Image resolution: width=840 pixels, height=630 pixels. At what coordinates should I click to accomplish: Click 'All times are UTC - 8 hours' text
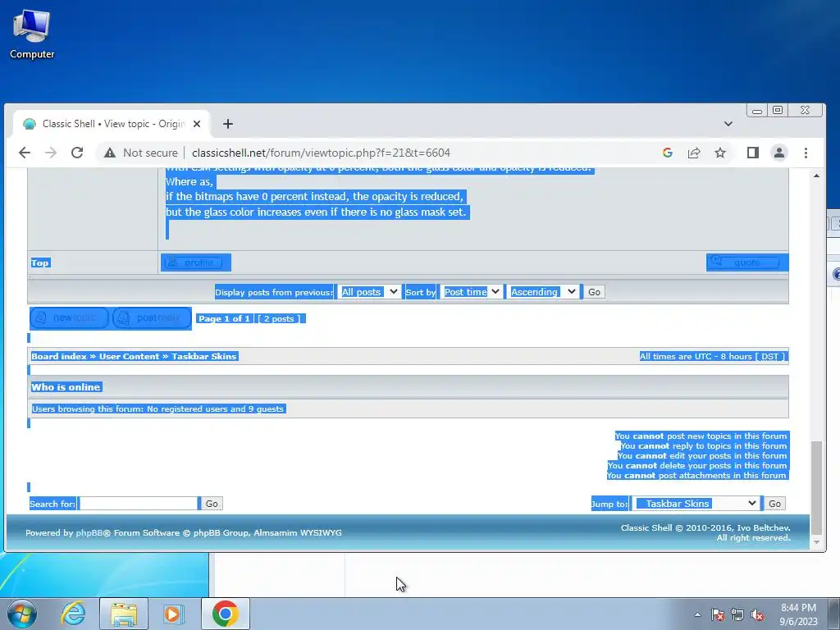pos(696,356)
